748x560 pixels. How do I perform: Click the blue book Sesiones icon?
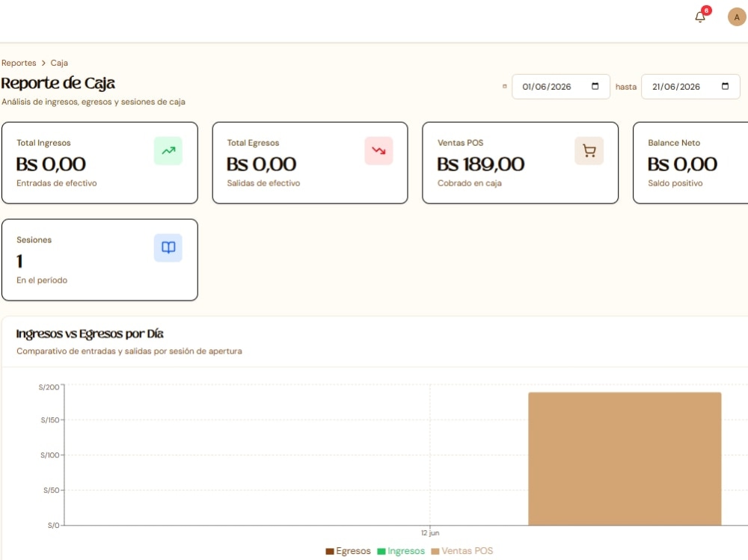[168, 247]
